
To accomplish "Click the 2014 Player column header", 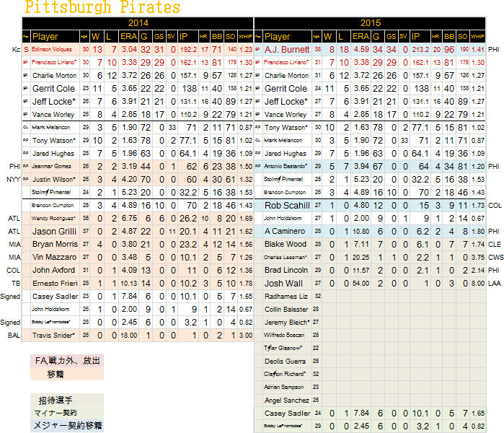I will pyautogui.click(x=45, y=37).
